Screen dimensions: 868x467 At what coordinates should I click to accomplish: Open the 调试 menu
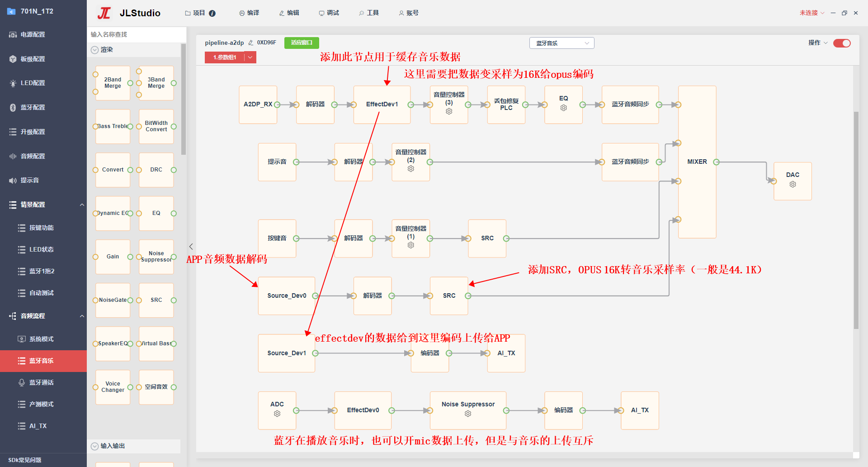(329, 13)
